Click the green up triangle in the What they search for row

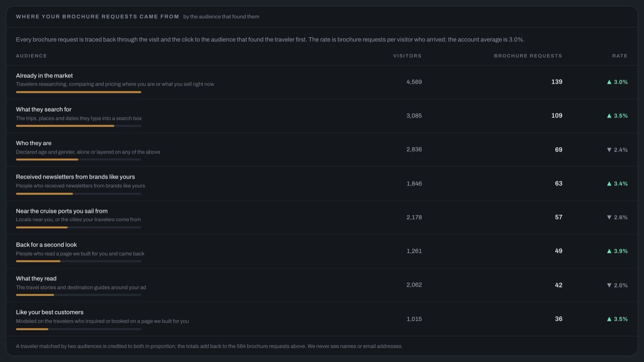[609, 116]
